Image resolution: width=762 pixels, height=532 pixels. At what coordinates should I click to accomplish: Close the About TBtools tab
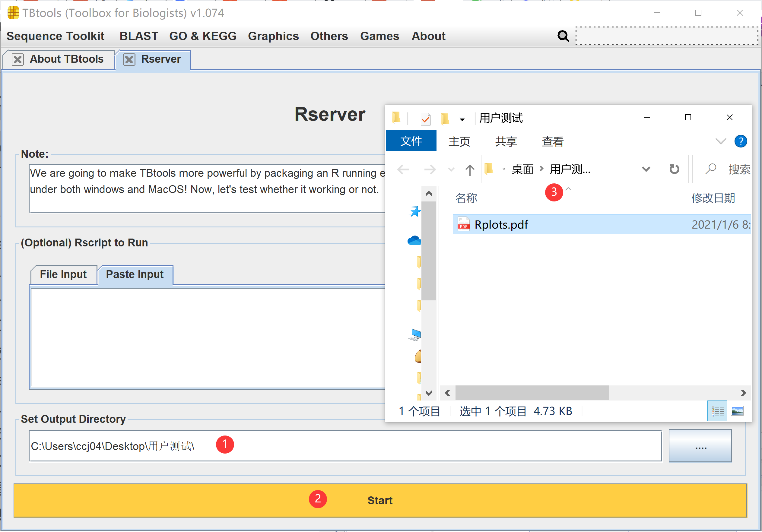pyautogui.click(x=17, y=60)
